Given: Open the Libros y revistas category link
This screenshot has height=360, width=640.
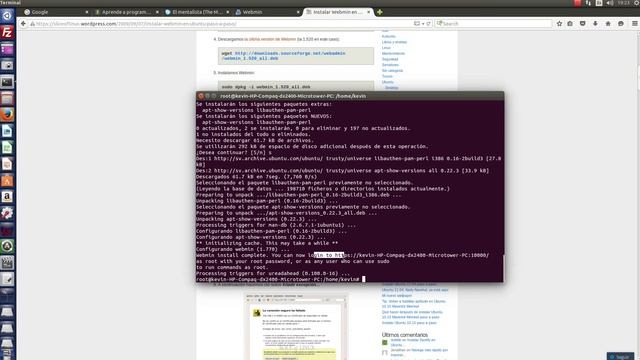Looking at the screenshot, I should pos(394,42).
